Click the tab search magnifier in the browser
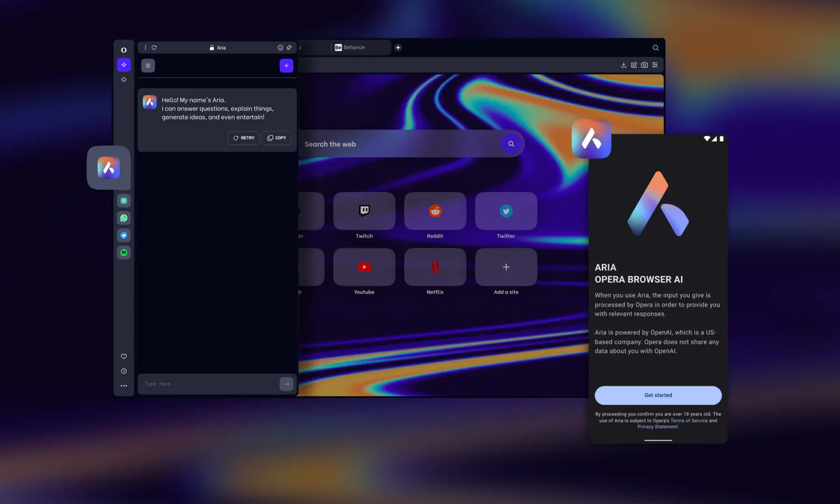This screenshot has width=840, height=504. 656,48
